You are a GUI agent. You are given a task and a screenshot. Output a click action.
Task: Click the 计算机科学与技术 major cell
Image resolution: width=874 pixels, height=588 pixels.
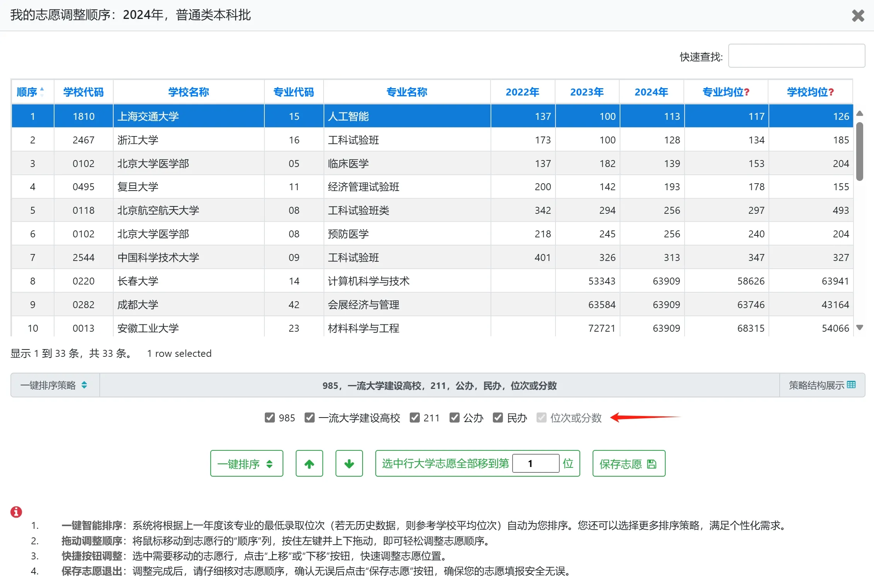click(x=407, y=281)
